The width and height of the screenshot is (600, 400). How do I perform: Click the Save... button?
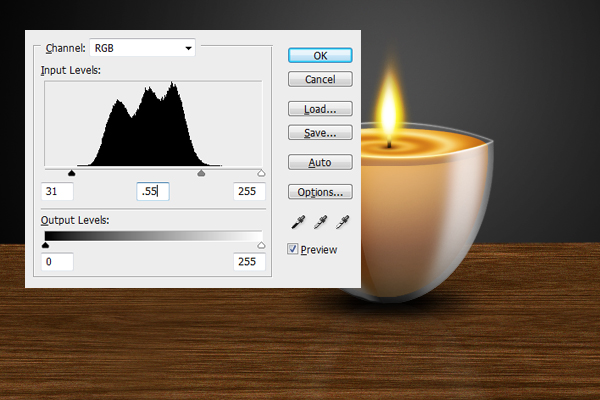click(320, 132)
